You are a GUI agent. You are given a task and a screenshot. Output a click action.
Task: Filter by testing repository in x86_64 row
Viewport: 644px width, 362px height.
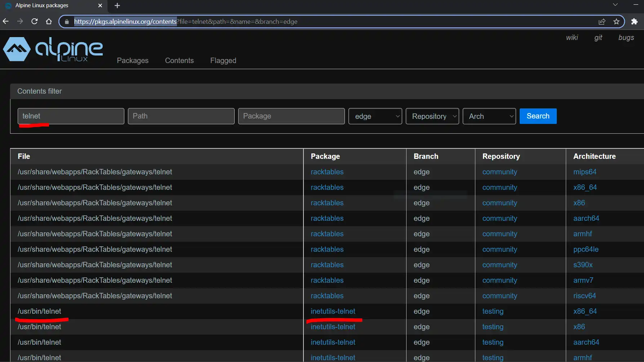click(493, 311)
